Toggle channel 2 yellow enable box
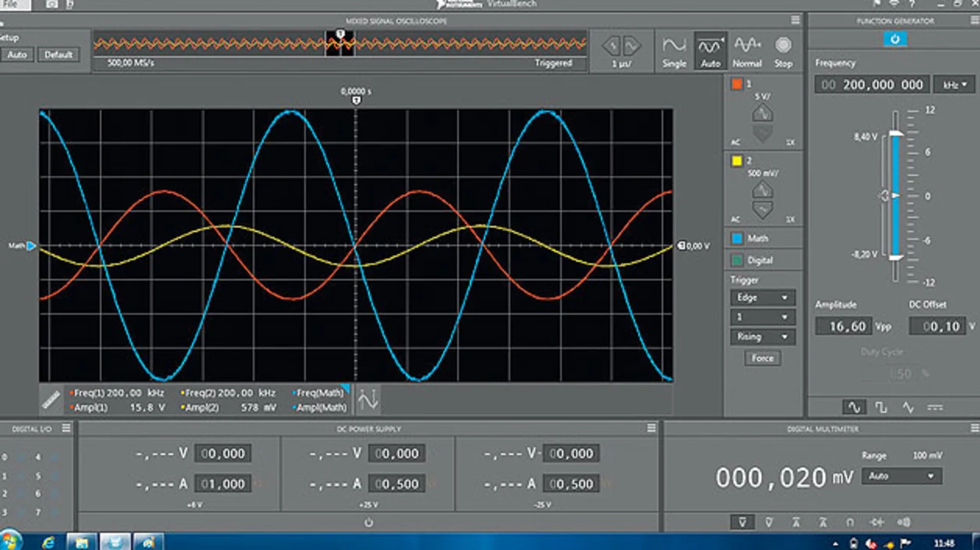 [737, 161]
